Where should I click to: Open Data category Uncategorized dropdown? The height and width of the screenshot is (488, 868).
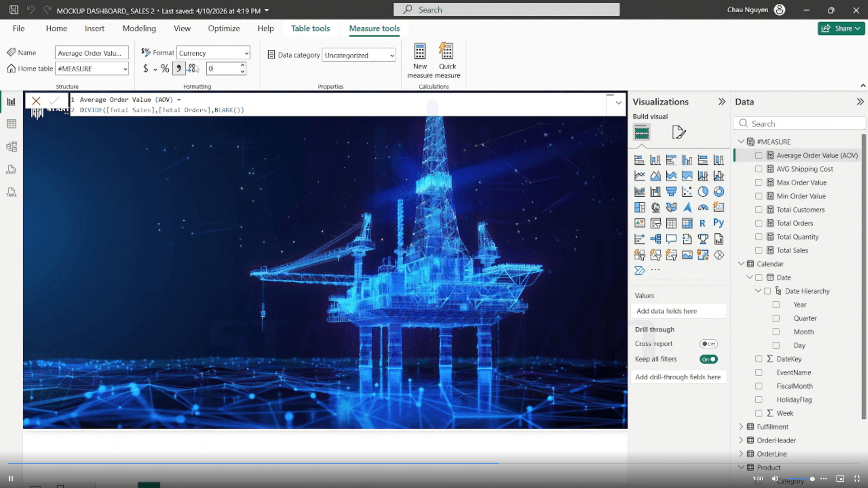(x=359, y=55)
